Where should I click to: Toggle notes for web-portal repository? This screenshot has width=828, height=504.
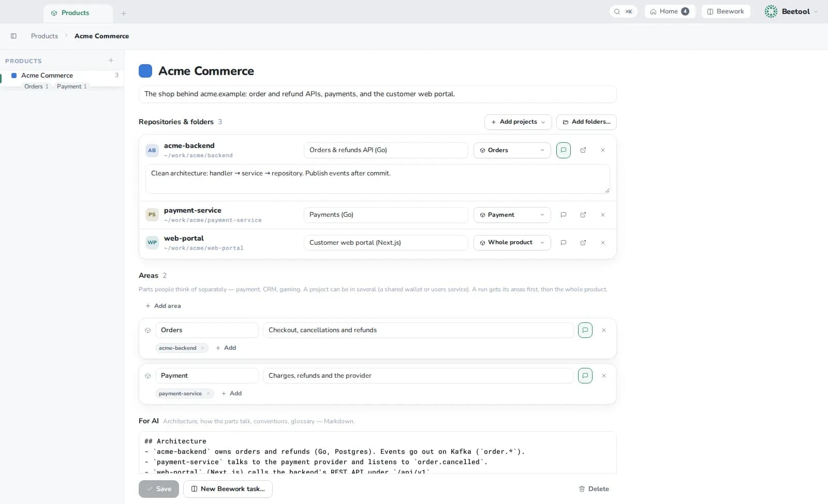[563, 243]
